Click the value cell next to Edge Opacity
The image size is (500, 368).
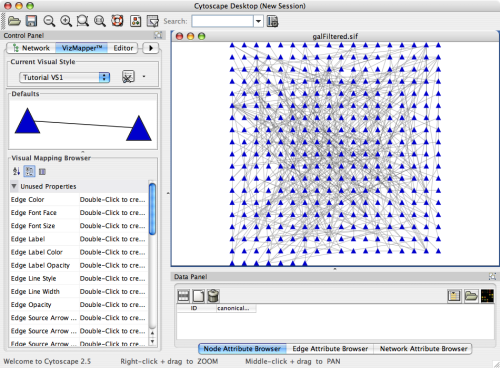pyautogui.click(x=113, y=305)
